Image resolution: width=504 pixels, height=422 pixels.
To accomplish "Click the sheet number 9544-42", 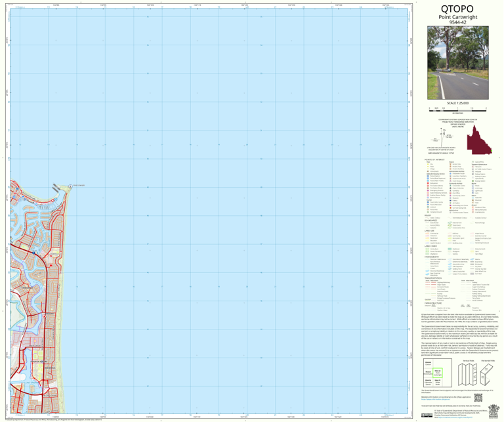I will [x=457, y=22].
